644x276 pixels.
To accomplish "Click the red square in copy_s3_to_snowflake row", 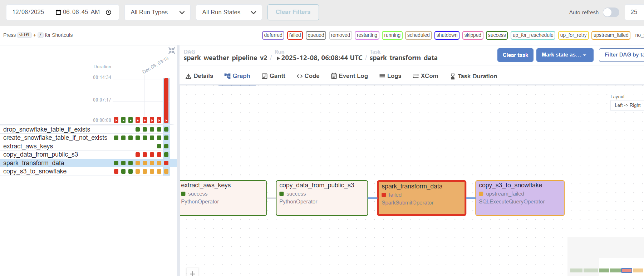I will (x=116, y=171).
